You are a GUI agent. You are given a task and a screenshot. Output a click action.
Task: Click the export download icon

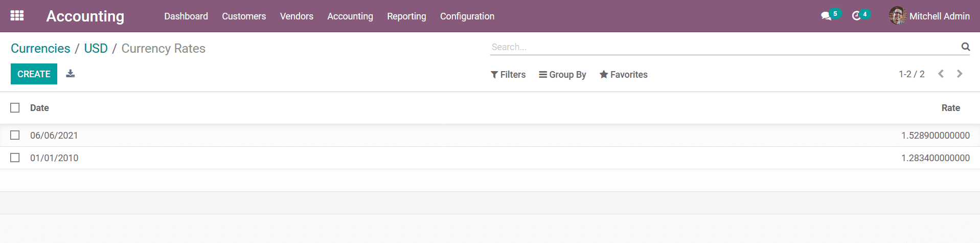point(71,74)
